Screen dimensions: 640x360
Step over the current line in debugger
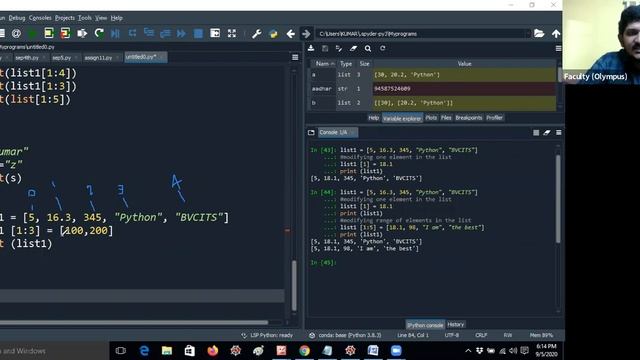click(x=132, y=33)
